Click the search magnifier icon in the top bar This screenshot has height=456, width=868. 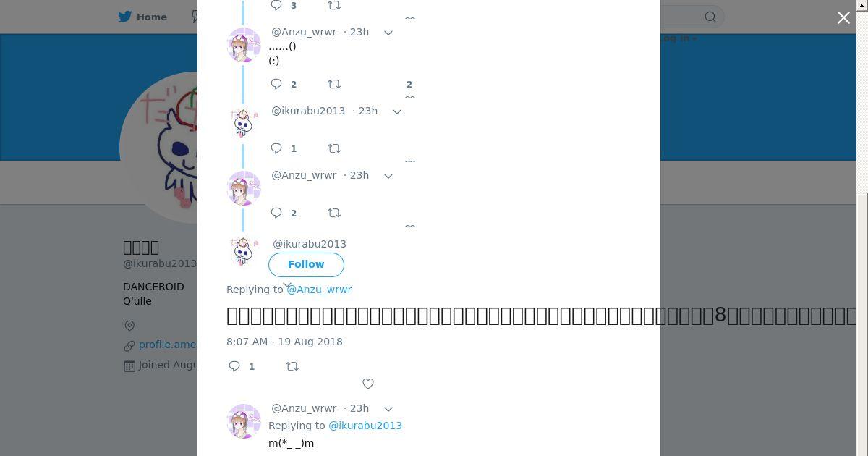pos(710,17)
